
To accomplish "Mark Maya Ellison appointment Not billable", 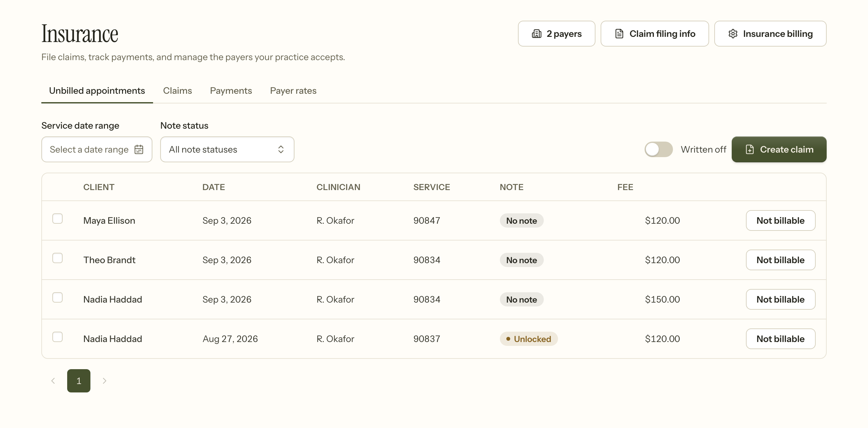I will 780,220.
